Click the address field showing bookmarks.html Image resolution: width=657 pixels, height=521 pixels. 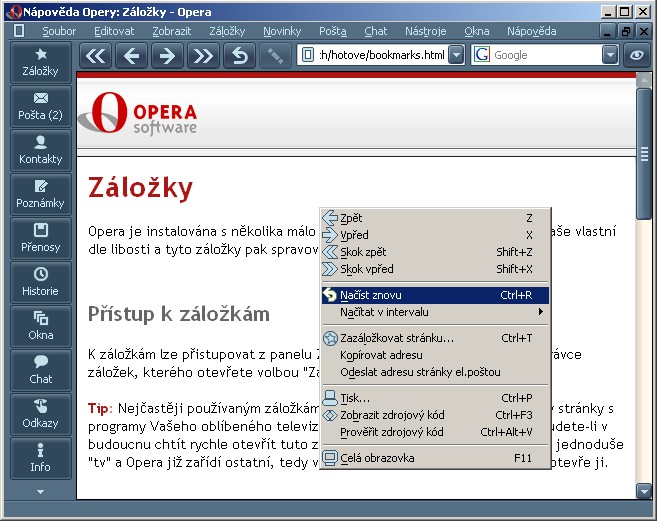[381, 55]
